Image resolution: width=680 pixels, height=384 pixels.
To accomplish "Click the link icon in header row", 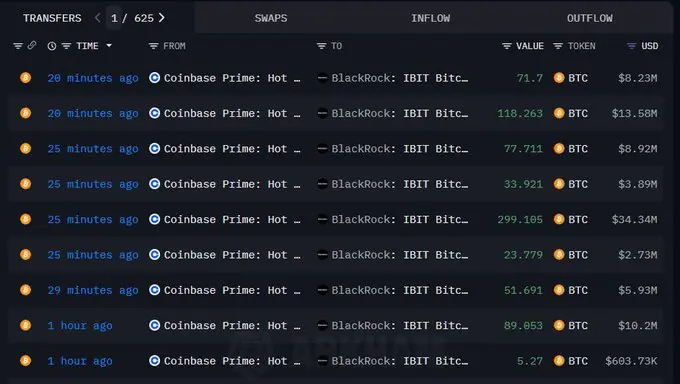I will point(32,46).
